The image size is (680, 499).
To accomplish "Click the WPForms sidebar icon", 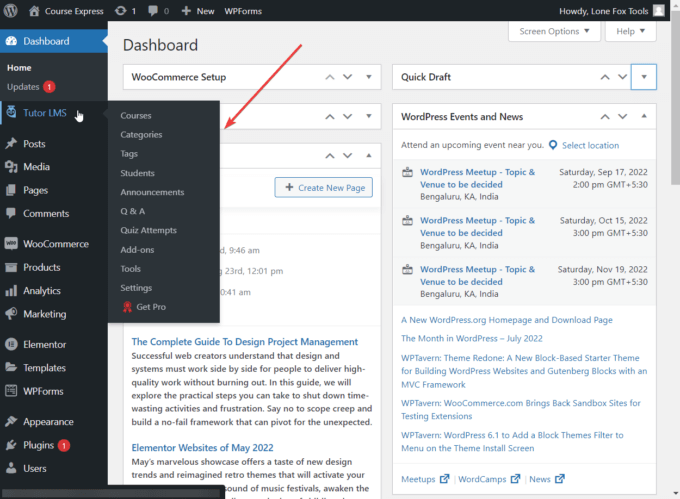I will [x=11, y=391].
